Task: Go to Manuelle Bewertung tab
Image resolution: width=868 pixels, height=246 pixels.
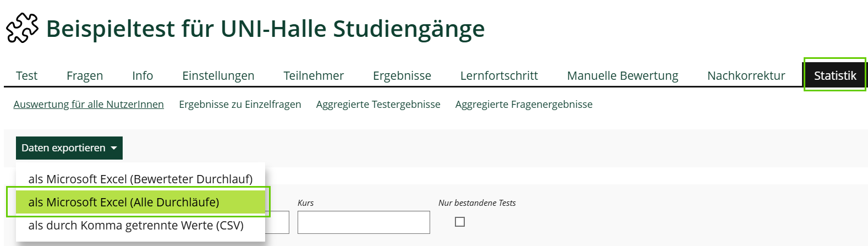Action: pyautogui.click(x=623, y=75)
